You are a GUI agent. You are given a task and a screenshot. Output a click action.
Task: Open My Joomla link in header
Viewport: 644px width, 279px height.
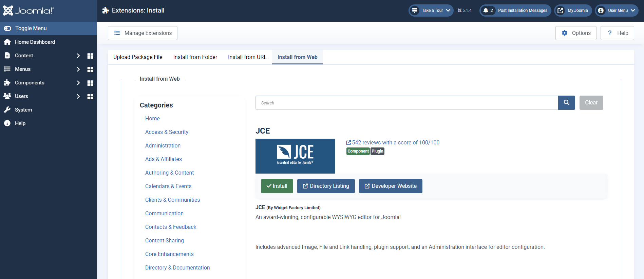573,11
